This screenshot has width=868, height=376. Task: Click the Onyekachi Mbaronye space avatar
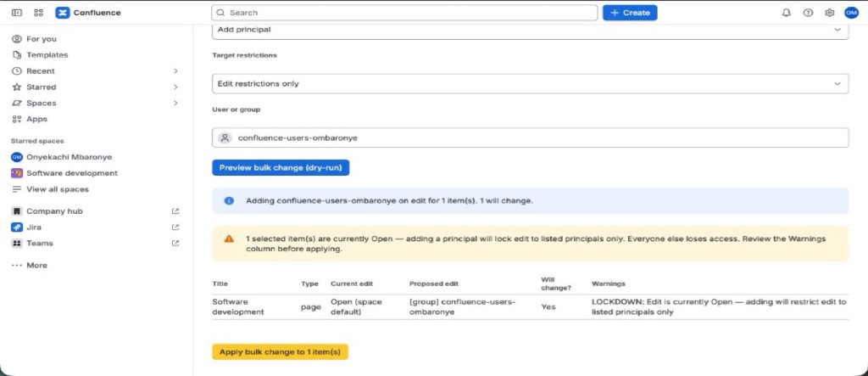[x=17, y=157]
